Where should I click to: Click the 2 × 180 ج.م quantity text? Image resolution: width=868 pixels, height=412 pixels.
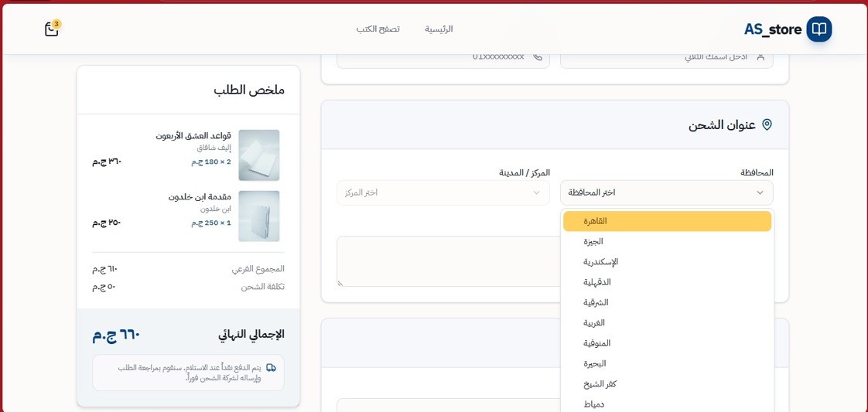pos(211,162)
